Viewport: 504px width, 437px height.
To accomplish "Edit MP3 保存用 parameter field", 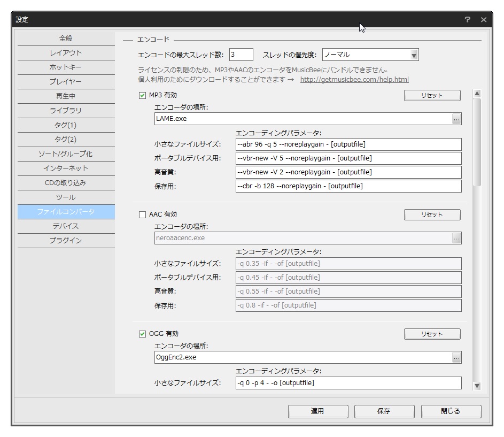I will tap(348, 186).
